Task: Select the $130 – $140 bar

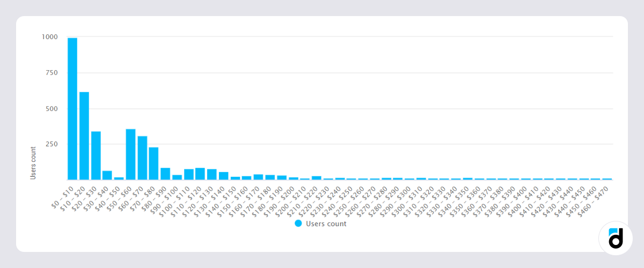Action: (223, 176)
